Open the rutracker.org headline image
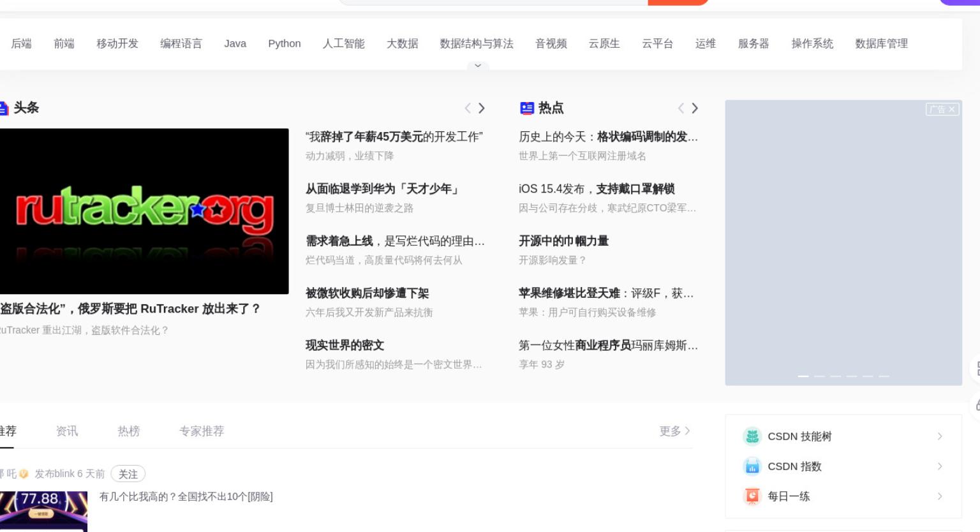Viewport: 980px width, 532px height. [144, 211]
